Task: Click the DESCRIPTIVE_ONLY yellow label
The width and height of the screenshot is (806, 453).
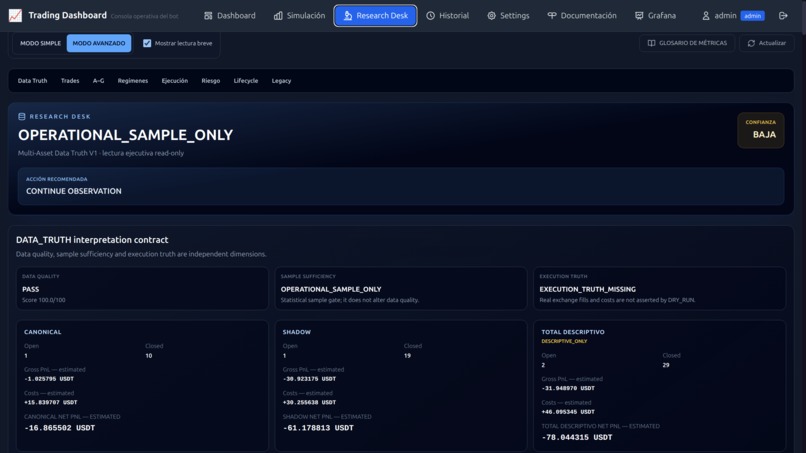Action: [564, 341]
